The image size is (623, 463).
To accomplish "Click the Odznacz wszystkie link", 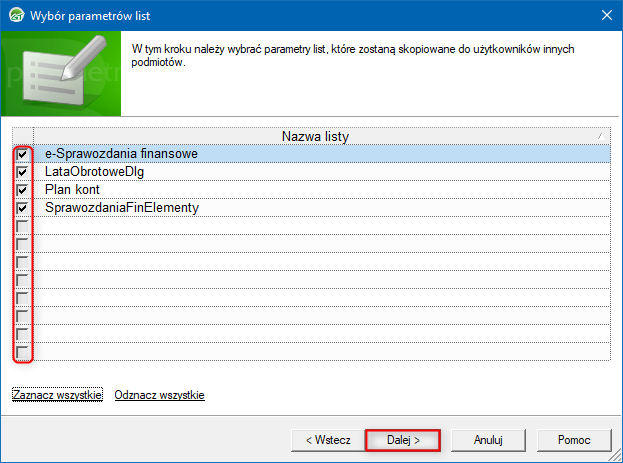I will point(159,395).
